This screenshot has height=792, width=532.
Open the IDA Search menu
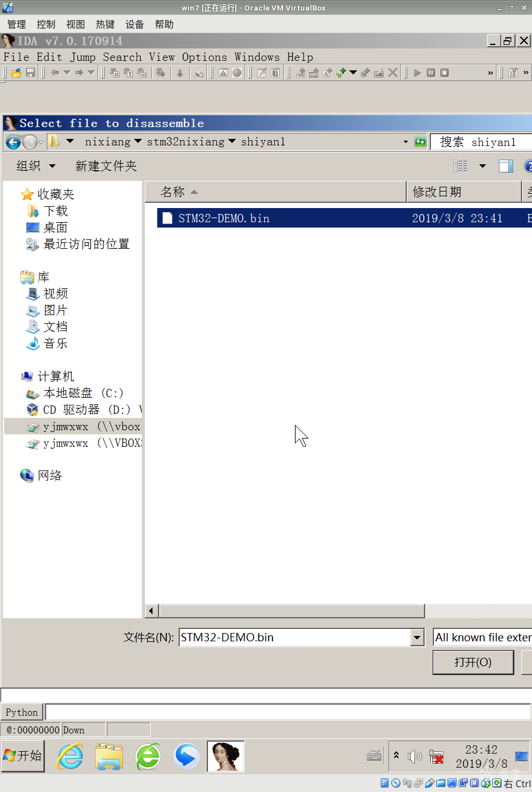tap(122, 57)
